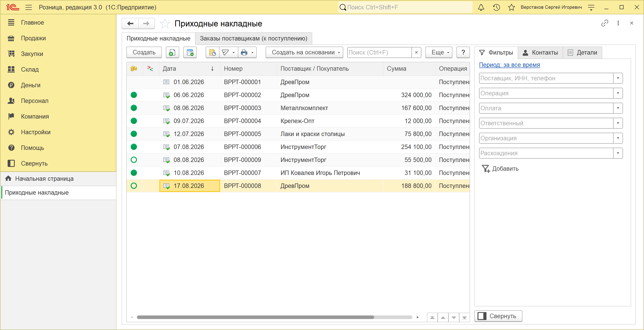The image size is (644, 330).
Task: Click the global search field
Action: [405, 7]
